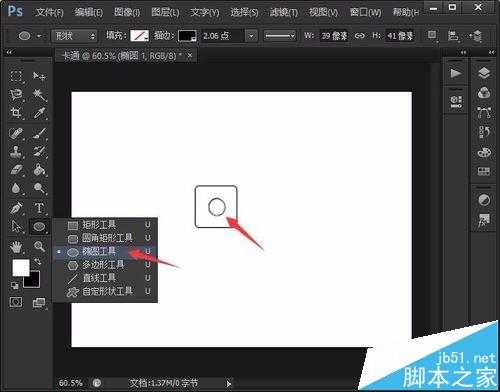
Task: Open the 窗口(W) menu
Action: pyautogui.click(x=366, y=13)
